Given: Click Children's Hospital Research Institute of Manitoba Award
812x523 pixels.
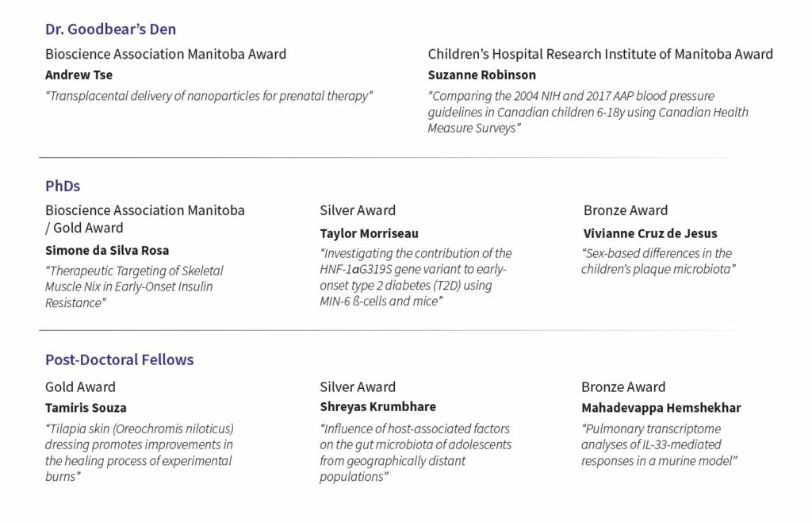Looking at the screenshot, I should (x=600, y=54).
